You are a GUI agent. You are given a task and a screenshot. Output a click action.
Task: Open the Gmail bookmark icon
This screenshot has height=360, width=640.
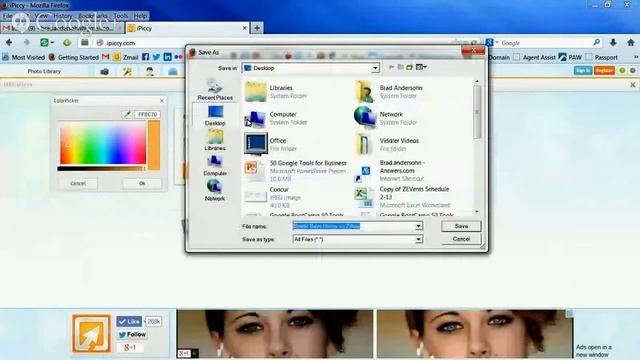point(105,57)
